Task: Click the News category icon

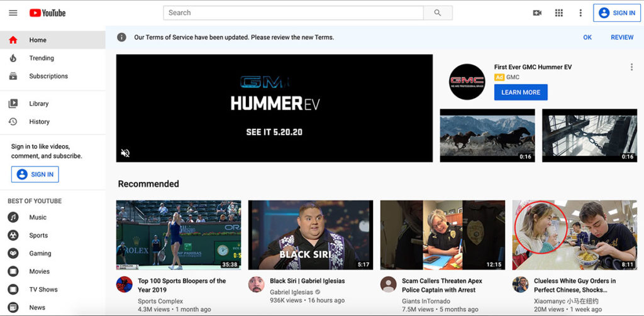Action: 13,307
